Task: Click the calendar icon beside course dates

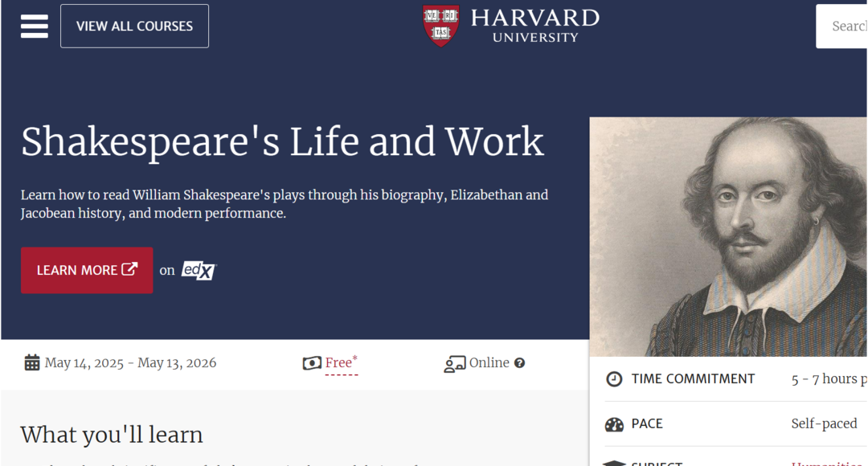Action: click(32, 363)
